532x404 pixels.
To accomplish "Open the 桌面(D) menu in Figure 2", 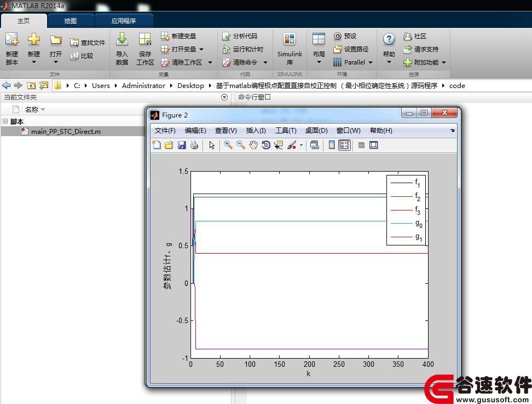I will click(x=316, y=131).
